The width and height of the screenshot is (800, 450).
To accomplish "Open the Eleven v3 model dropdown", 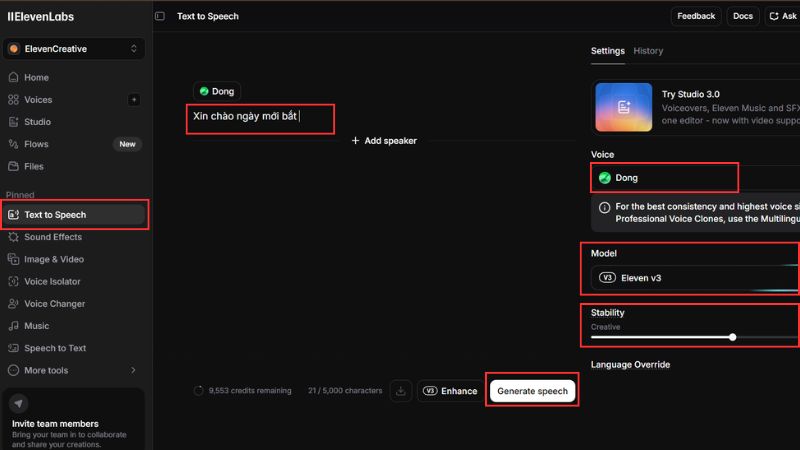I will click(x=695, y=278).
